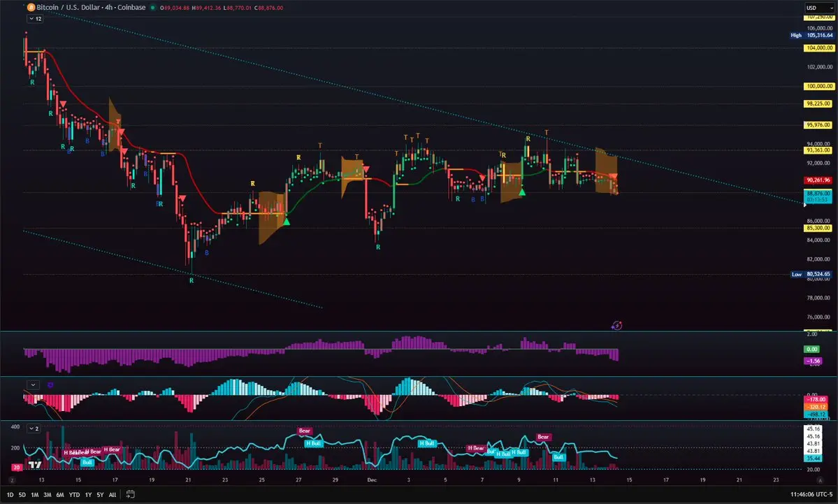
Task: Select the All date range
Action: (113, 495)
